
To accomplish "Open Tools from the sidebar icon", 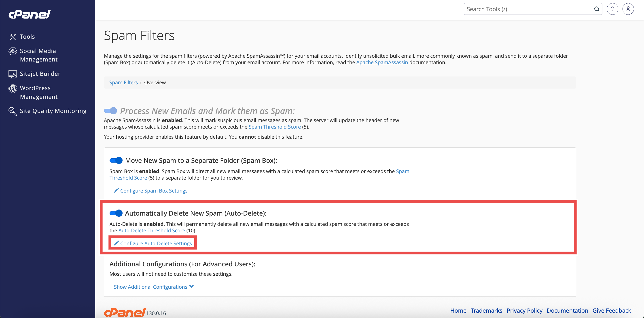I will pos(13,37).
